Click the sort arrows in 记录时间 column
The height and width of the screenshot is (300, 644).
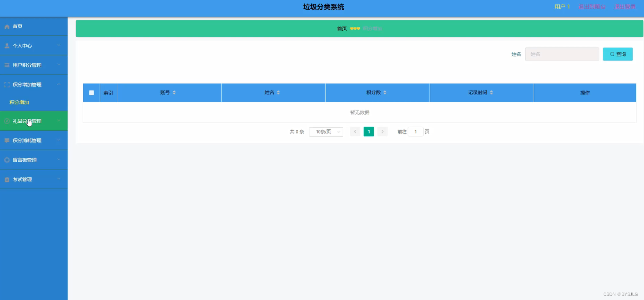(491, 92)
